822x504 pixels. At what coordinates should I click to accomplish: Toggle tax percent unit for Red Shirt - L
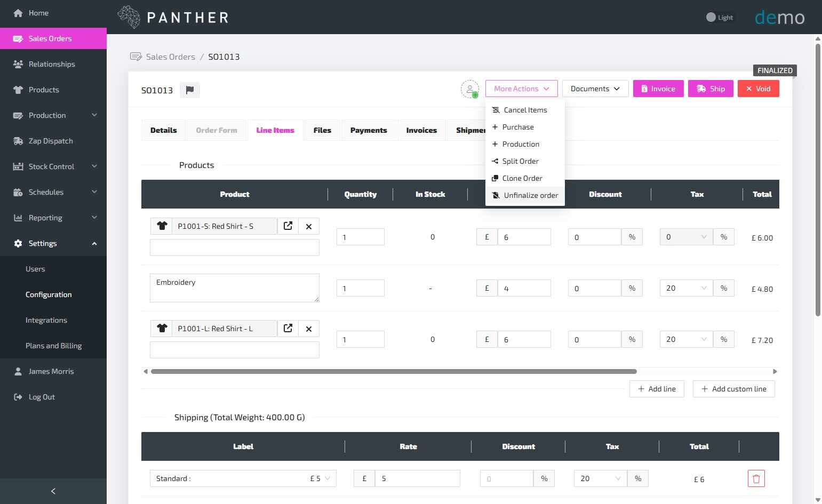click(x=724, y=339)
